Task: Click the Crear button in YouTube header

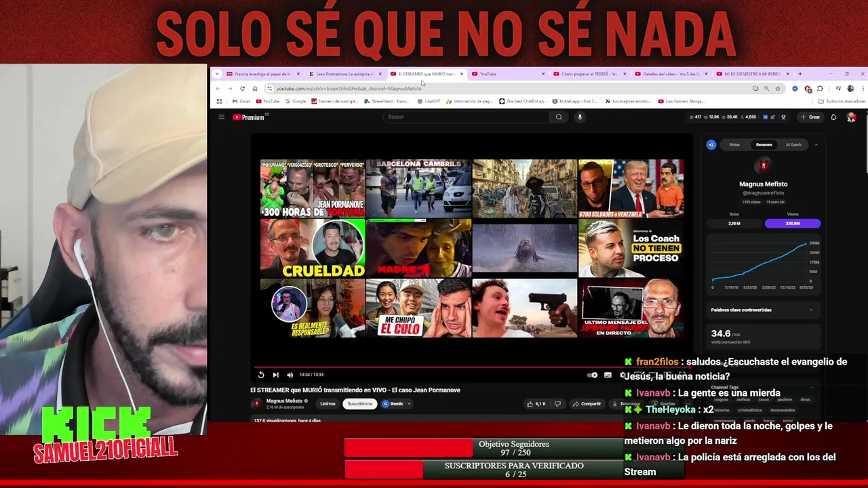Action: pos(810,117)
